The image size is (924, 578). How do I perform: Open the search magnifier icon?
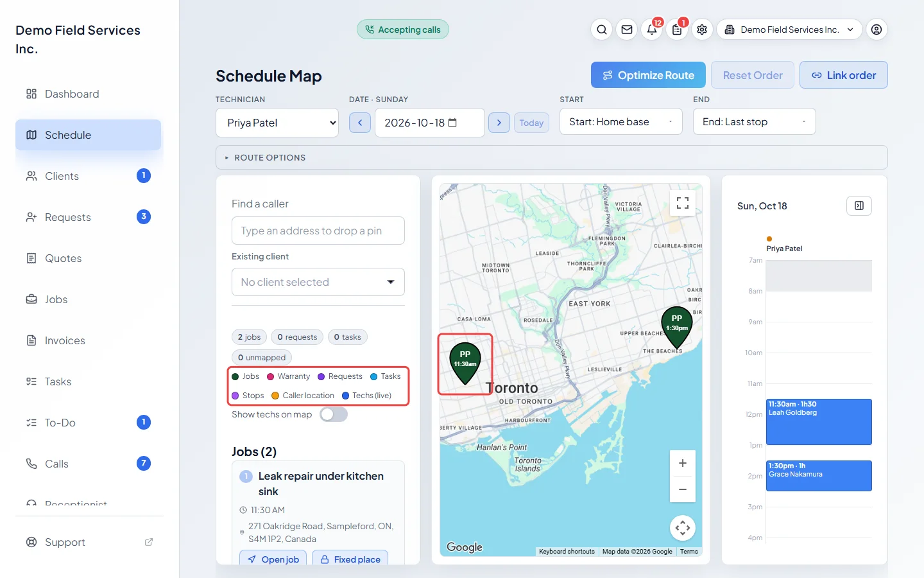click(x=602, y=30)
